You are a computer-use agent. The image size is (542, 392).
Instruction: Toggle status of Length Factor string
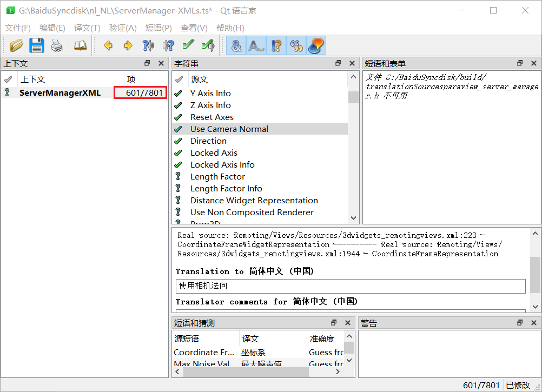pos(178,177)
